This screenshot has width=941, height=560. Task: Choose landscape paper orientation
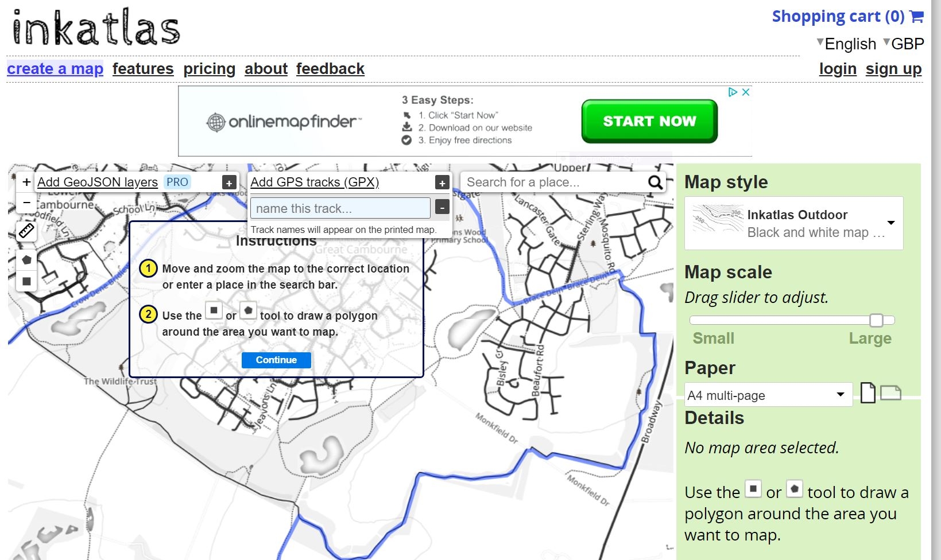tap(890, 393)
